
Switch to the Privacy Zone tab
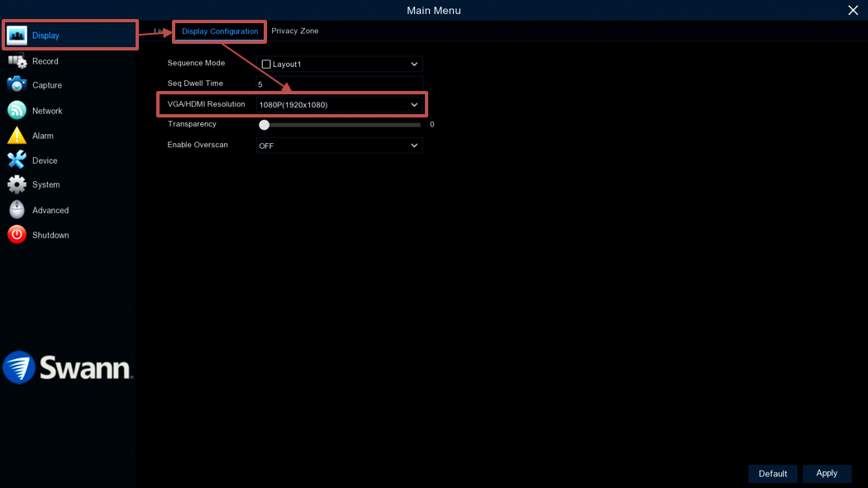[294, 31]
